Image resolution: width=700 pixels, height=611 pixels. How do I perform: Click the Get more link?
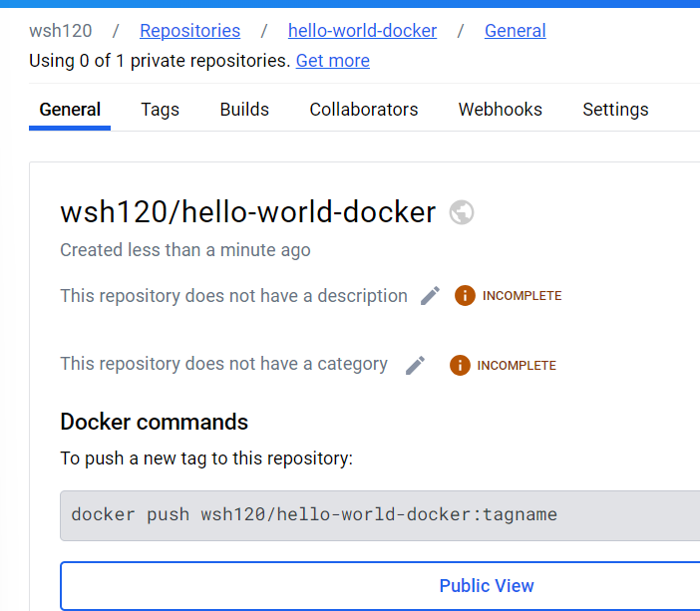click(x=333, y=61)
